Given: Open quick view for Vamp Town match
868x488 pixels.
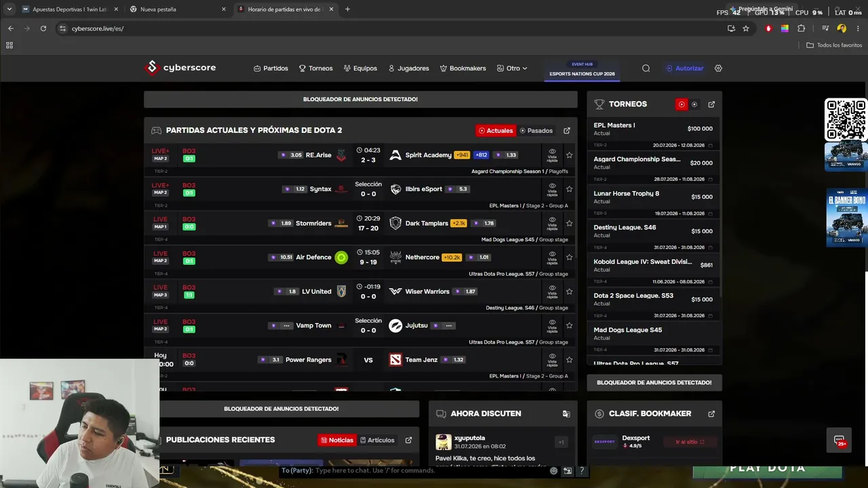Looking at the screenshot, I should [x=552, y=325].
